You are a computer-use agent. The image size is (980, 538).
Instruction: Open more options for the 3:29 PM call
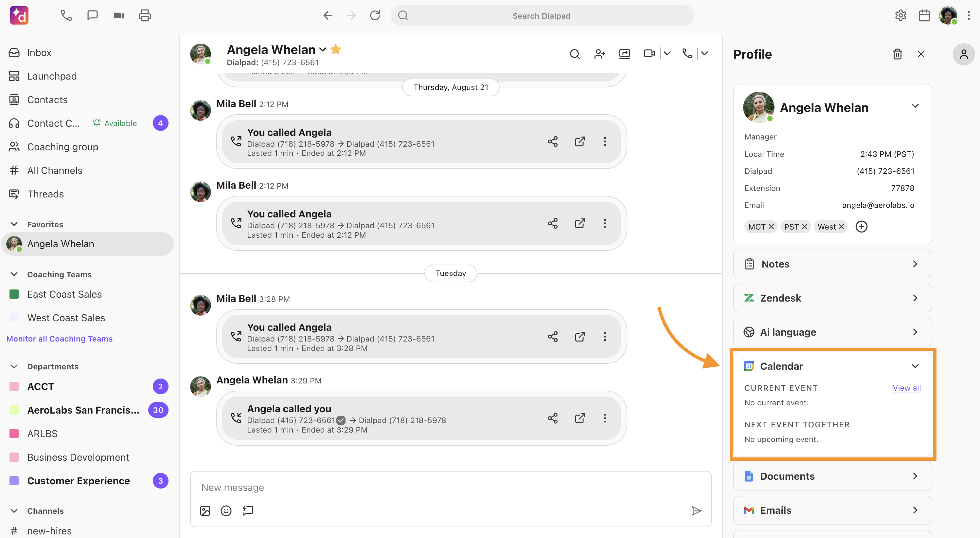coord(605,418)
